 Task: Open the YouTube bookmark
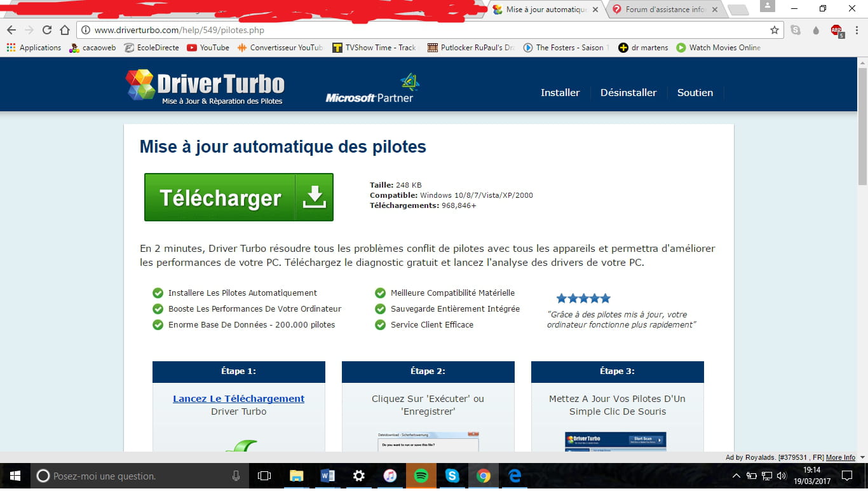click(x=208, y=48)
